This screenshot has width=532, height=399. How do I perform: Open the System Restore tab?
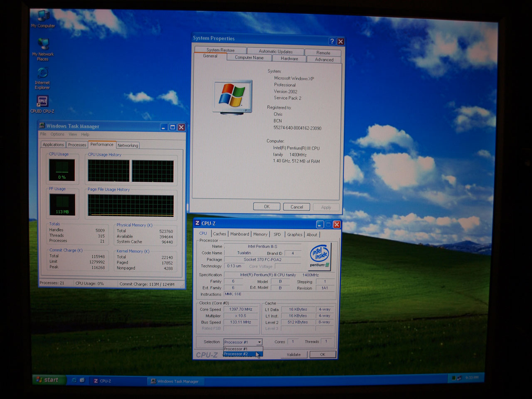[x=221, y=50]
